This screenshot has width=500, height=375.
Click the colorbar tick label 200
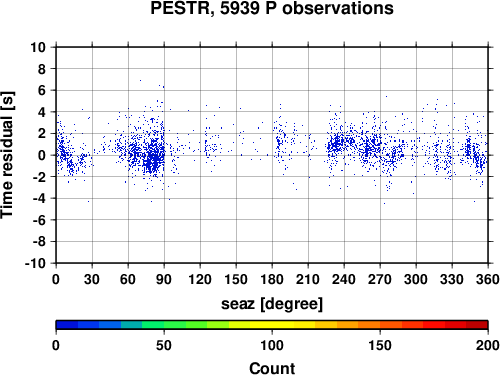click(488, 345)
